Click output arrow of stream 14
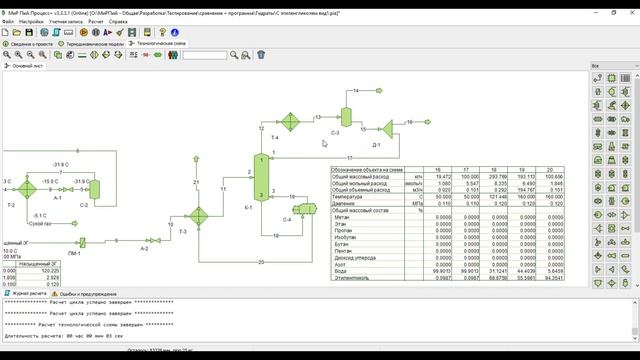 (x=379, y=91)
